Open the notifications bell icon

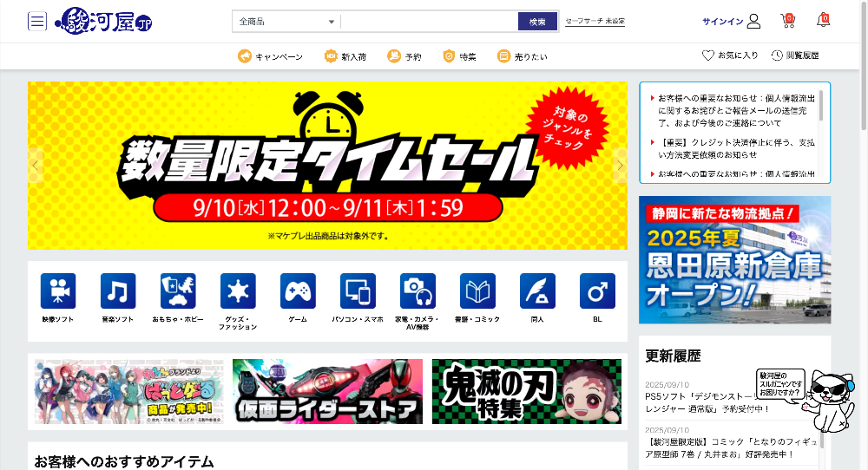click(823, 21)
